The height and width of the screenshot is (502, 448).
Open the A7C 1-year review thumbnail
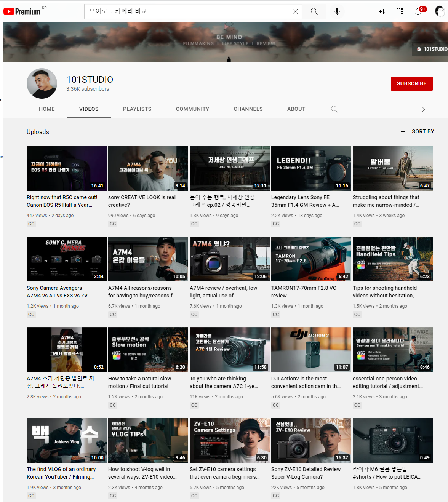(230, 350)
